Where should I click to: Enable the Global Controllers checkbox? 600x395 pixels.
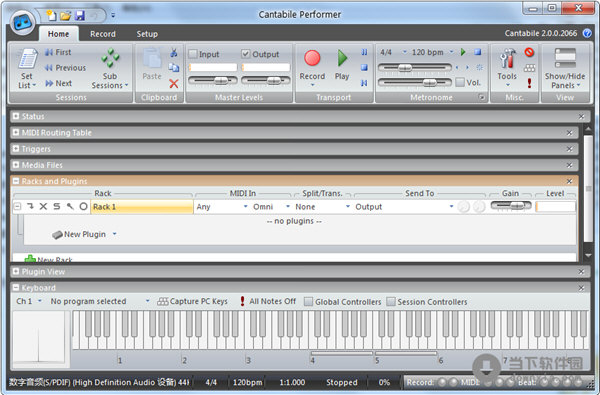pyautogui.click(x=308, y=302)
